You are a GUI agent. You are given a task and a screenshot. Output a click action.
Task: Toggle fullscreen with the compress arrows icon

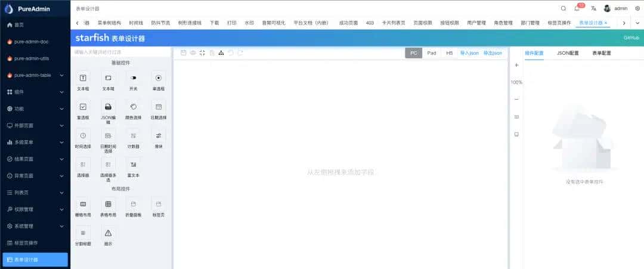tap(202, 53)
